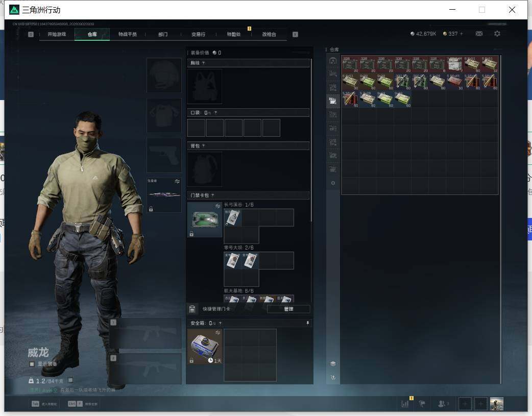This screenshot has height=416, width=532.
Task: Click the 42,679K currency balance
Action: point(423,34)
